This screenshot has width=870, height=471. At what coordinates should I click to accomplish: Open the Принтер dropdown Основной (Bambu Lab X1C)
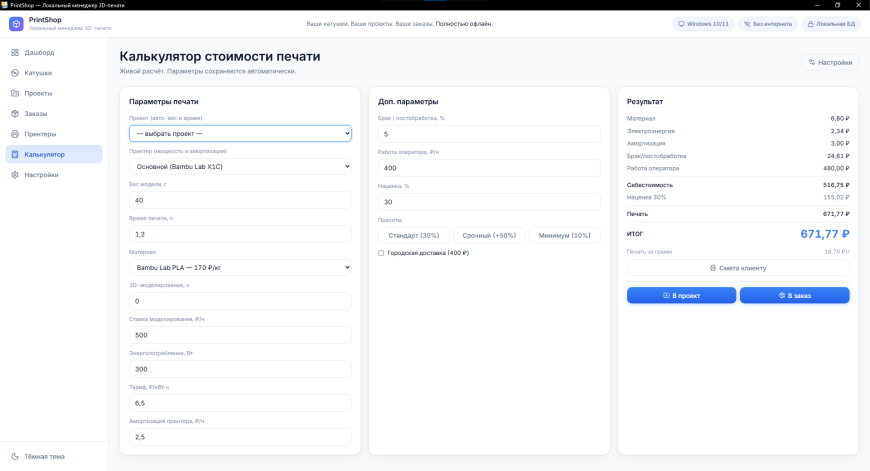(x=240, y=166)
